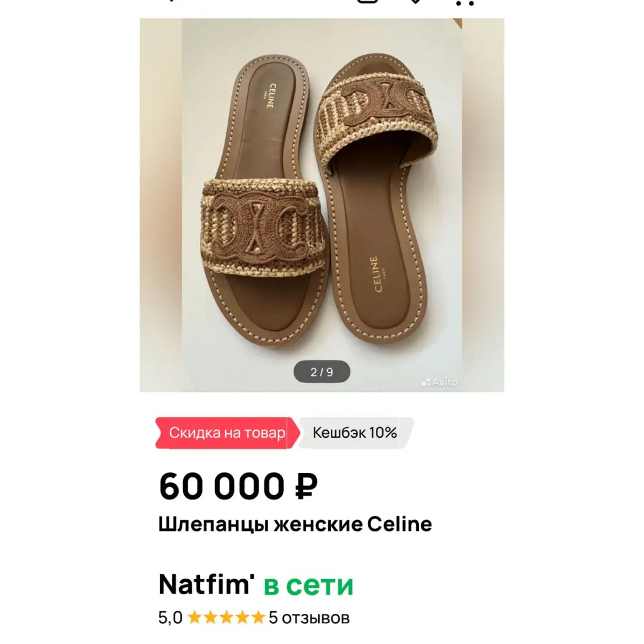Tap the ruble currency symbol
Viewport: 644px width, 644px height.
pos(306,486)
